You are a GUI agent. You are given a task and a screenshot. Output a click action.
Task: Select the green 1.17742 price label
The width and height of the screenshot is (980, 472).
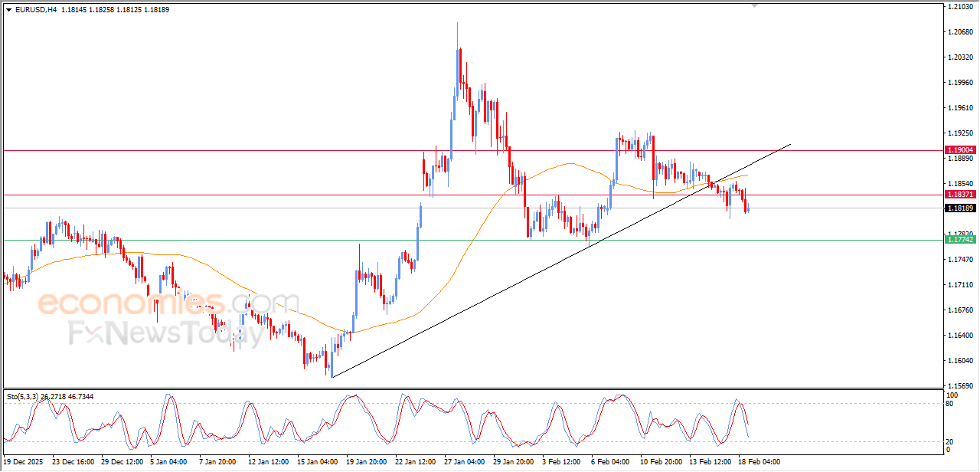tap(959, 240)
